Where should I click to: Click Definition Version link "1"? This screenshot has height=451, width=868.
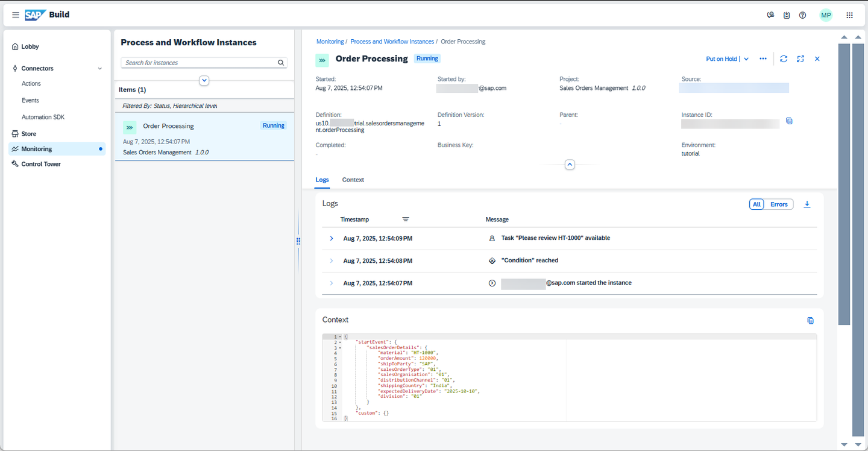[x=439, y=124]
